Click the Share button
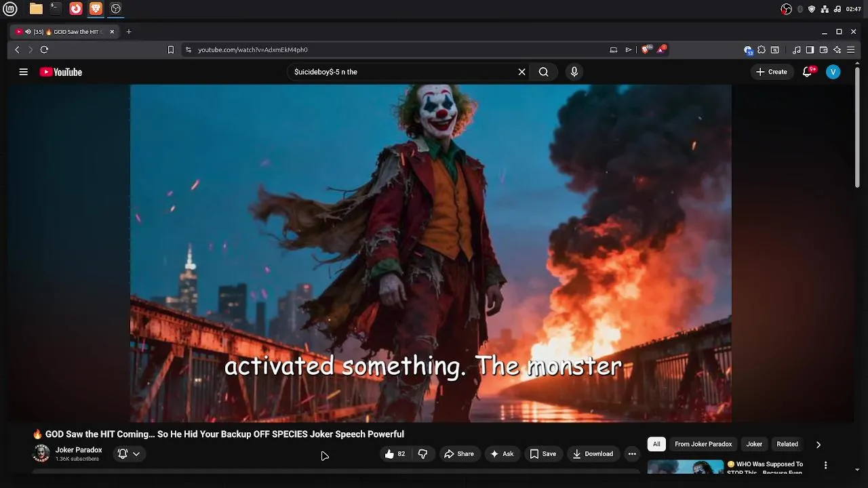The image size is (868, 488). [459, 454]
